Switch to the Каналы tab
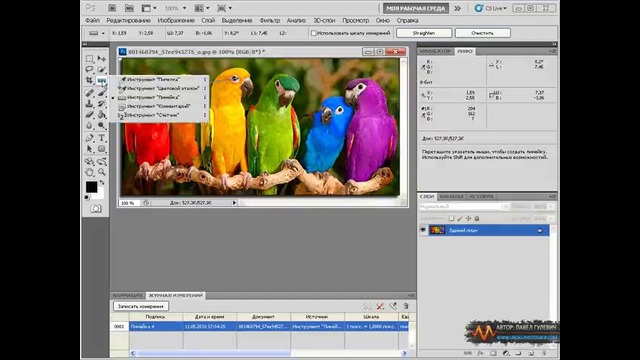The image size is (640, 360). [x=451, y=197]
